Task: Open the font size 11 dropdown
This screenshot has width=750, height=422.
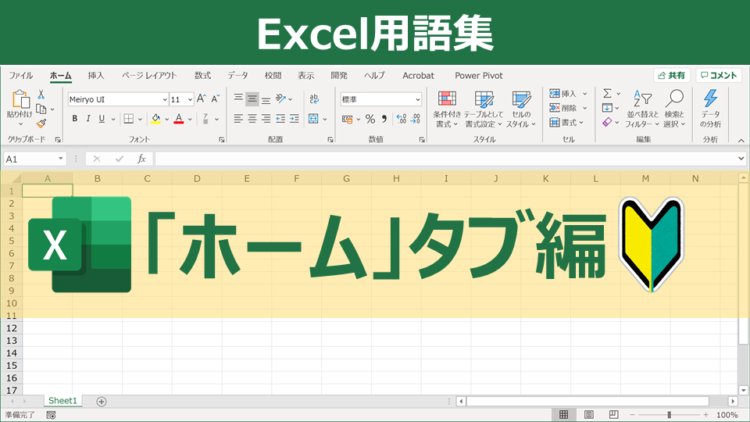Action: click(190, 100)
